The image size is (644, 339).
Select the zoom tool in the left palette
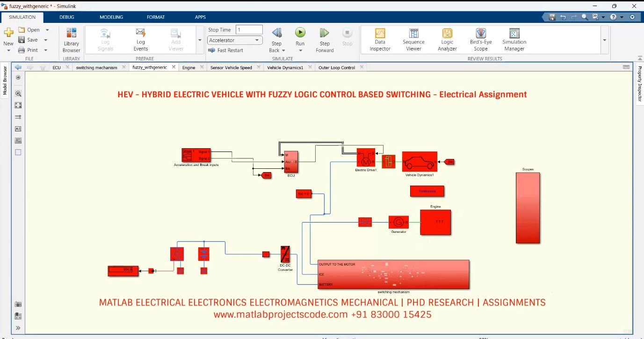click(x=17, y=93)
